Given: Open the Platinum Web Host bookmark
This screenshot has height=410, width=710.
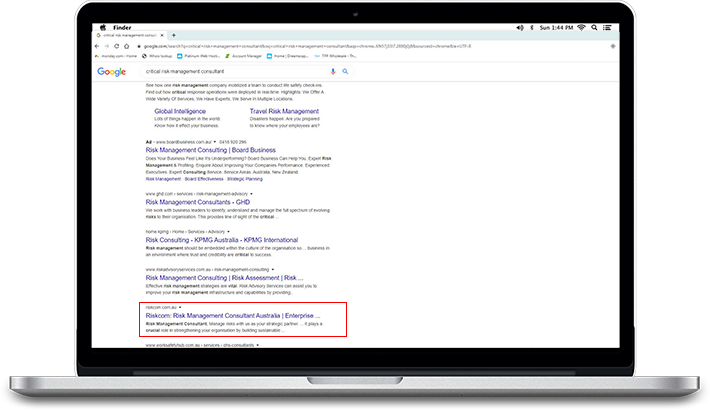Looking at the screenshot, I should click(x=198, y=56).
